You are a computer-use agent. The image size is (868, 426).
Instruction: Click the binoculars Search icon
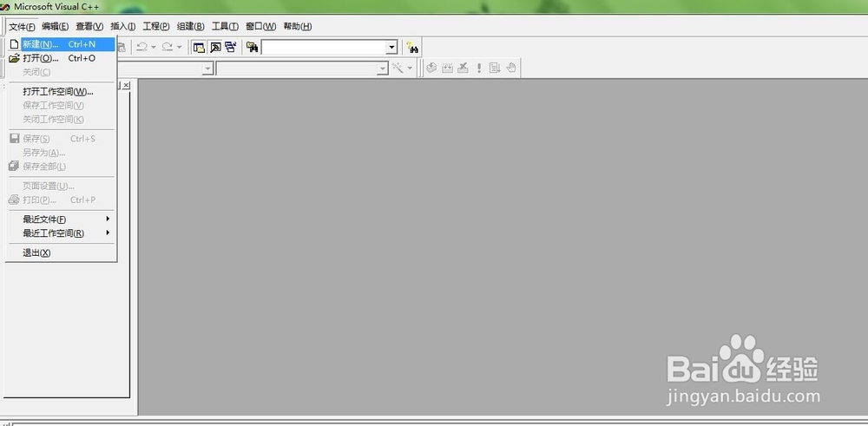pyautogui.click(x=411, y=48)
